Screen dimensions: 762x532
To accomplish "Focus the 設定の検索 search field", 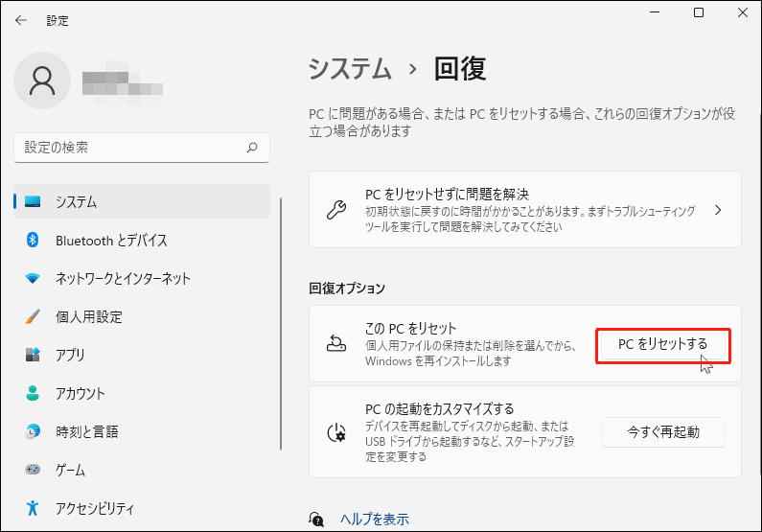I will pyautogui.click(x=142, y=148).
